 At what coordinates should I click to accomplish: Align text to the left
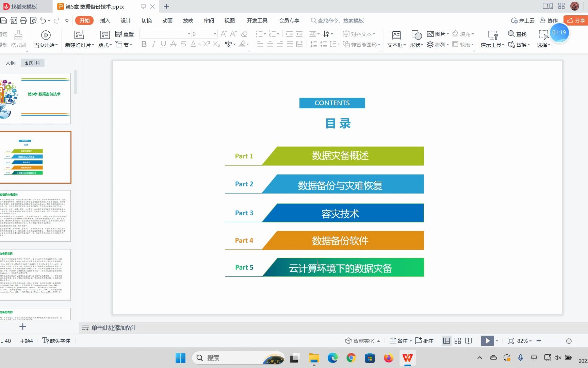coord(260,44)
